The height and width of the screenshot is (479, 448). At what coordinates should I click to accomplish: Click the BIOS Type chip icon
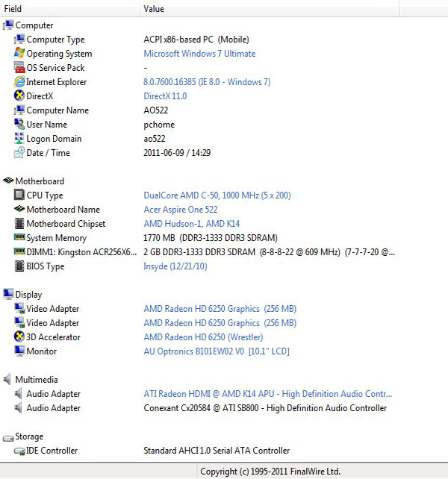coord(19,266)
